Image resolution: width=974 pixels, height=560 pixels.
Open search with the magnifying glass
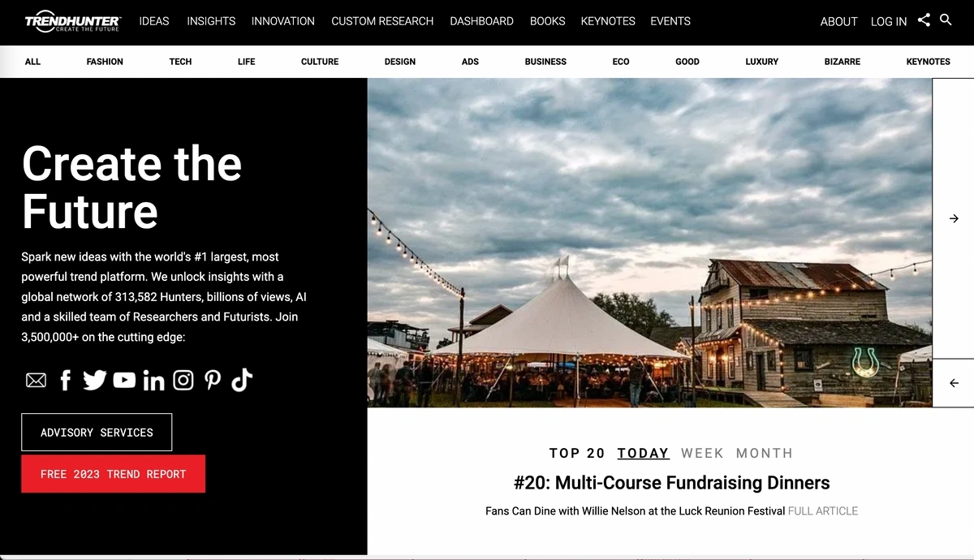coord(946,19)
